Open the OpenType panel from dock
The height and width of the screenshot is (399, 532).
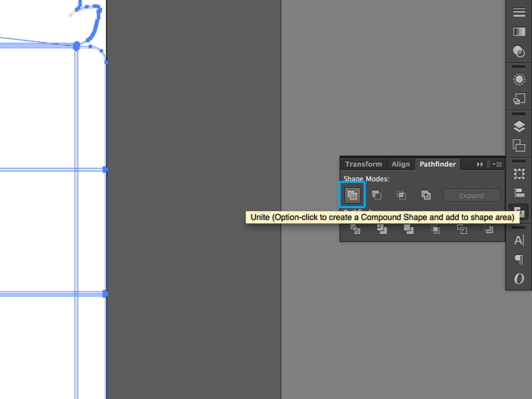coord(519,279)
